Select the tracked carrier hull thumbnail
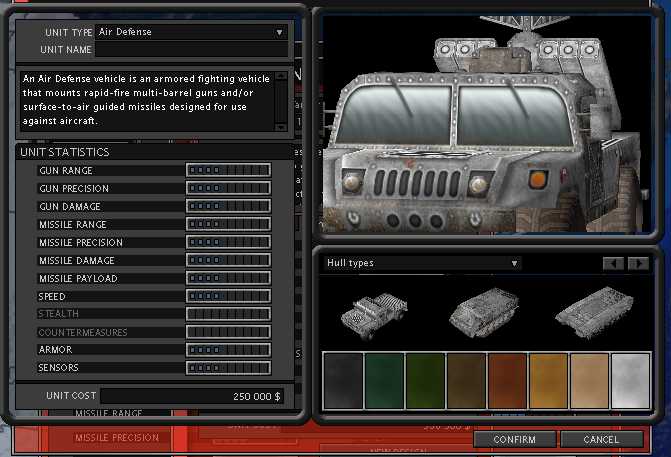Image resolution: width=671 pixels, height=457 pixels. pyautogui.click(x=484, y=313)
